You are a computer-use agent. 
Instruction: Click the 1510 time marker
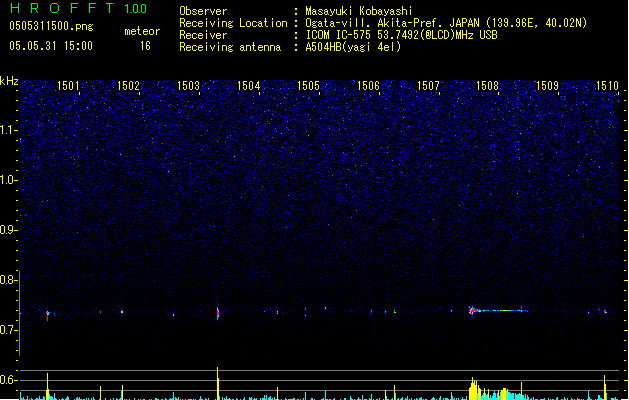coord(607,86)
